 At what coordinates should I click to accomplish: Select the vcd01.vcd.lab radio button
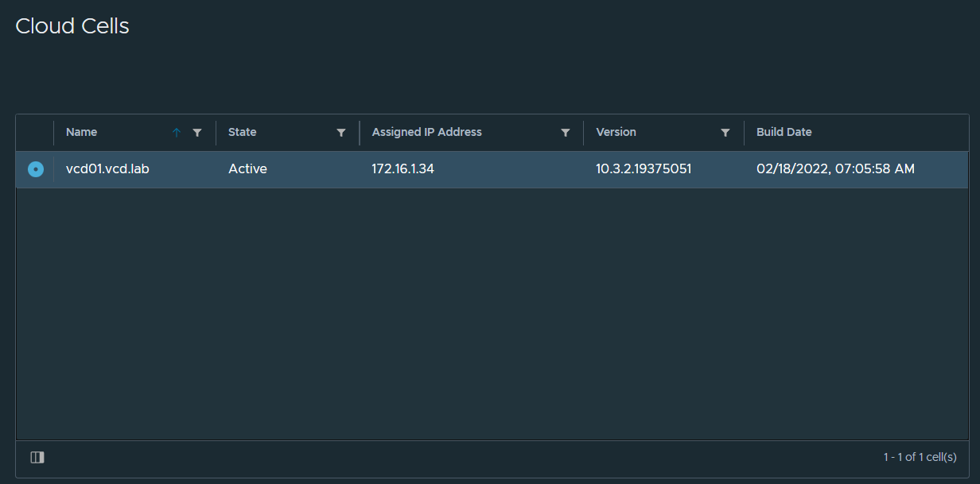(36, 169)
